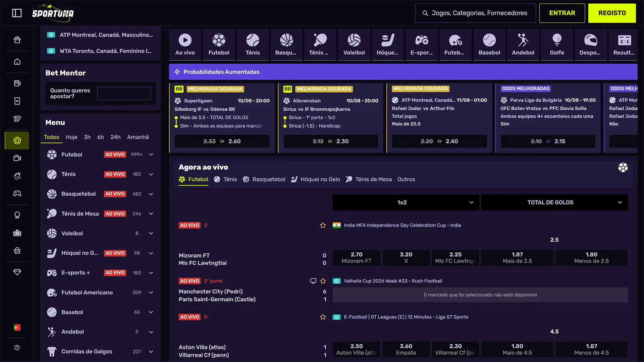This screenshot has width=644, height=362.
Task: Select Voleibol in top sports bar
Action: pos(354,45)
